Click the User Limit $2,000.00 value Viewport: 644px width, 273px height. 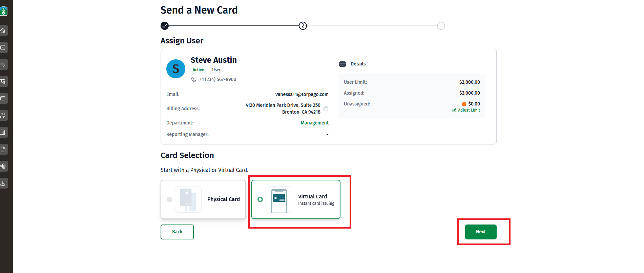pyautogui.click(x=470, y=82)
